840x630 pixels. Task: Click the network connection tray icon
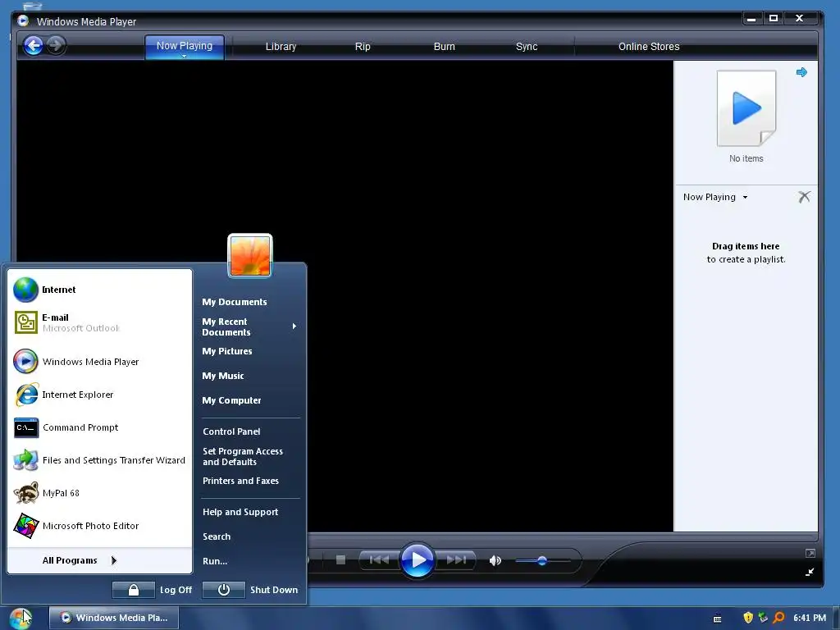point(764,618)
